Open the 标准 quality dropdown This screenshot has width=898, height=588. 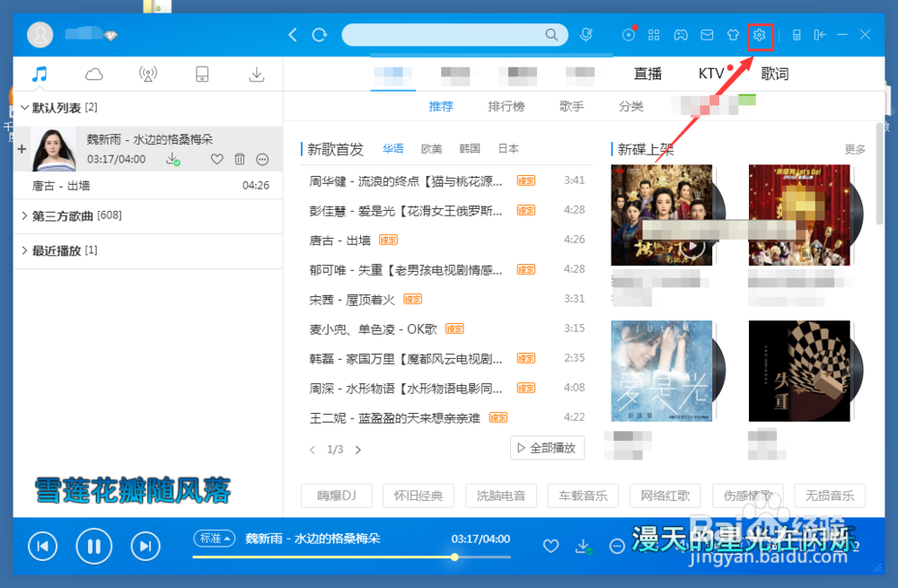pos(215,539)
